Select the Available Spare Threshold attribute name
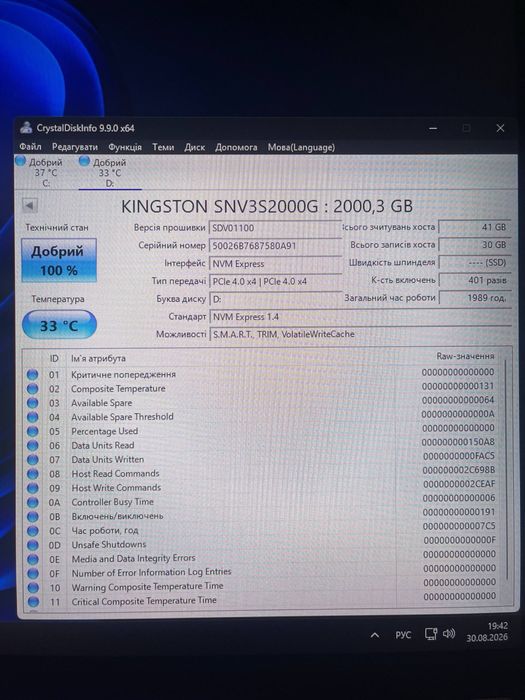 pos(122,417)
